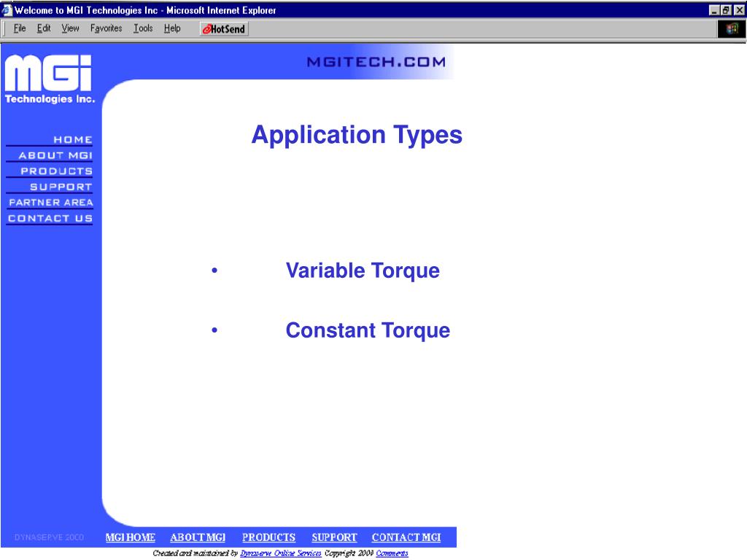Click the PRODUCTS footer link
The width and height of the screenshot is (747, 560).
pyautogui.click(x=268, y=537)
